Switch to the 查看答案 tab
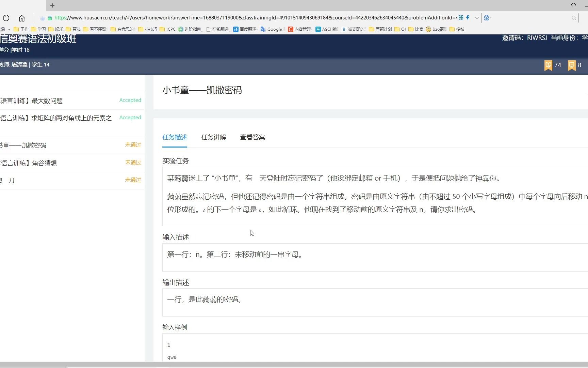588x368 pixels. point(252,137)
